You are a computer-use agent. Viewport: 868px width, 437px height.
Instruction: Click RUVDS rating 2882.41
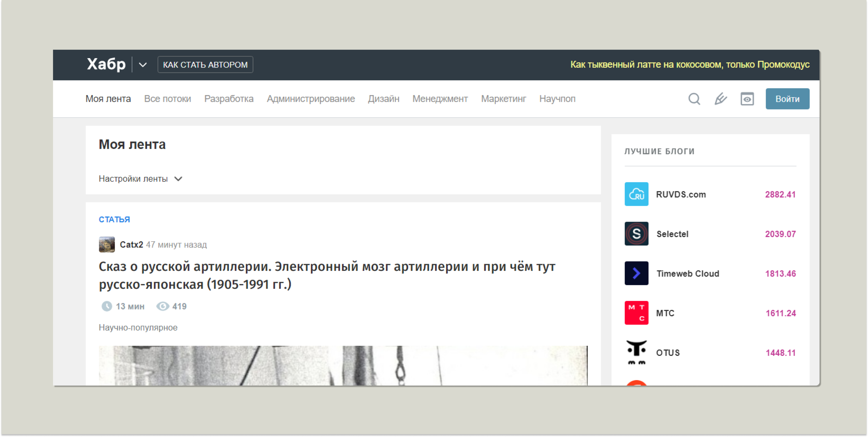780,194
